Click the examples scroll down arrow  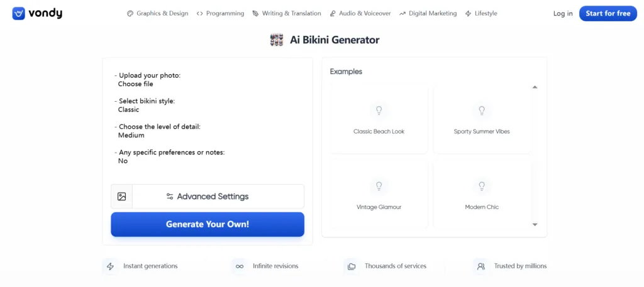tap(535, 224)
